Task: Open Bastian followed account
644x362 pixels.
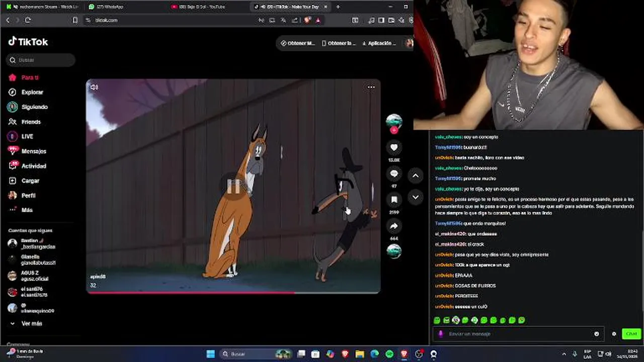Action: (x=32, y=244)
